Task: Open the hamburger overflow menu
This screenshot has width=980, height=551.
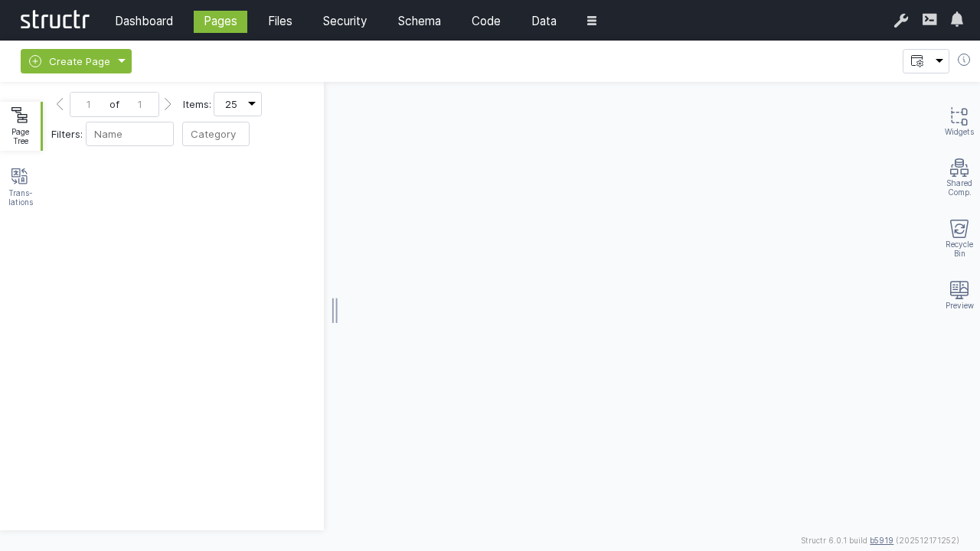Action: pos(592,21)
